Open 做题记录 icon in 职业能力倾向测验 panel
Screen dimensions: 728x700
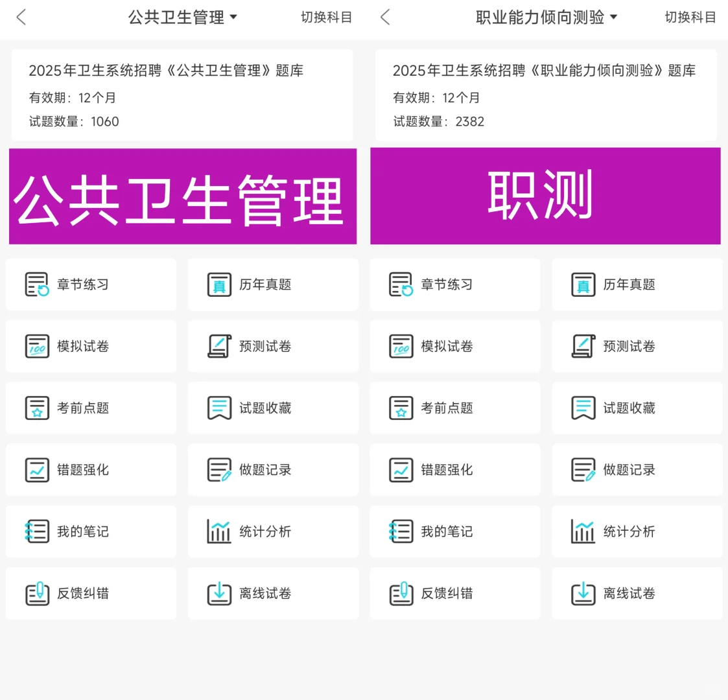point(583,470)
